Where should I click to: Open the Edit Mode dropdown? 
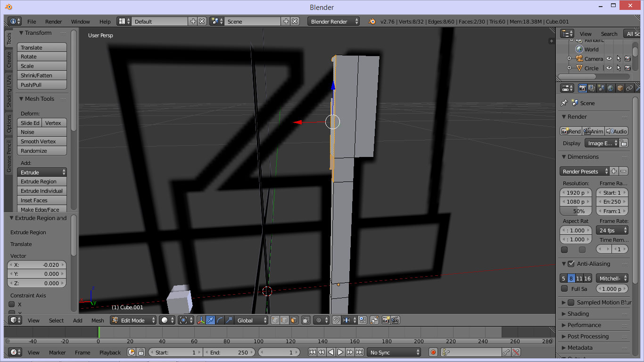[x=133, y=320]
